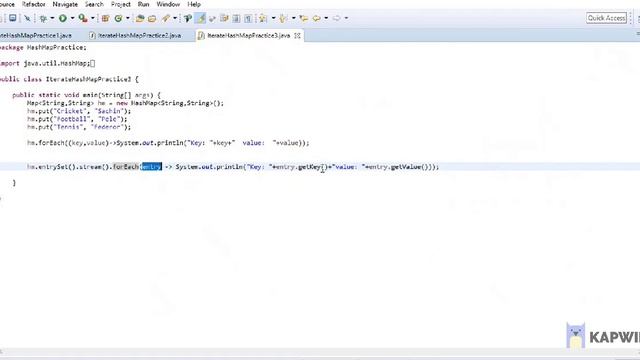Click the horizontal scrollbar at editor bottom

[x=320, y=353]
